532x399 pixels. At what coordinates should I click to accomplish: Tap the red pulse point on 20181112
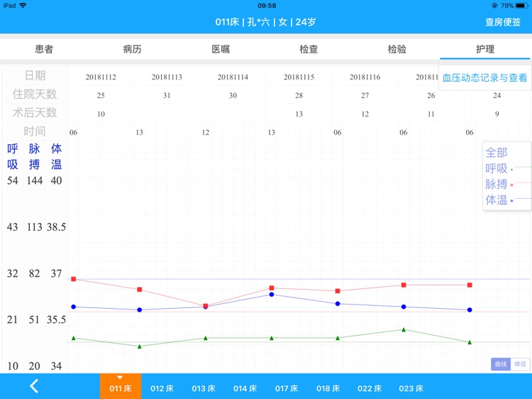pos(74,279)
